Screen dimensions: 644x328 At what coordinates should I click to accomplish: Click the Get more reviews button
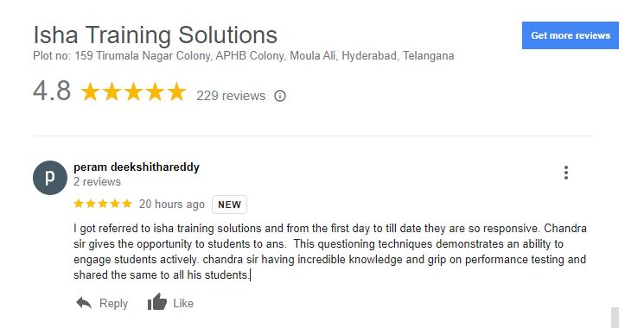(570, 35)
